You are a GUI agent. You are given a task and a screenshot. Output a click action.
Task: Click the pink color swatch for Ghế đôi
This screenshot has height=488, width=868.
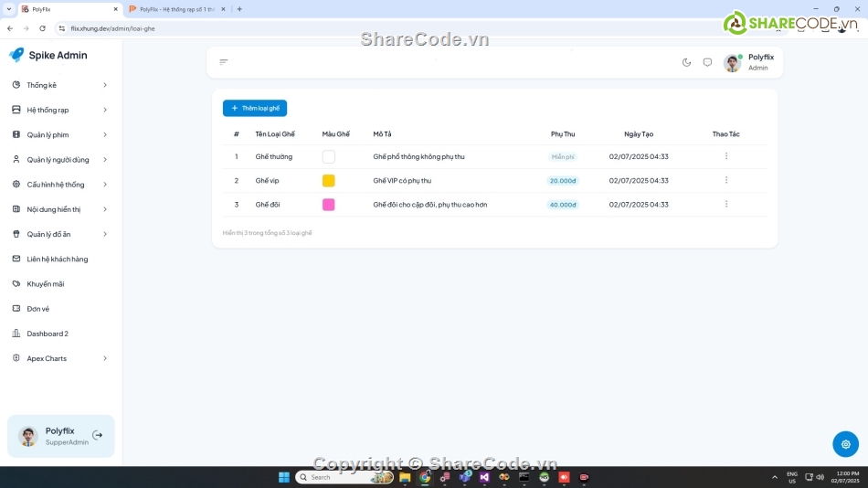click(328, 205)
